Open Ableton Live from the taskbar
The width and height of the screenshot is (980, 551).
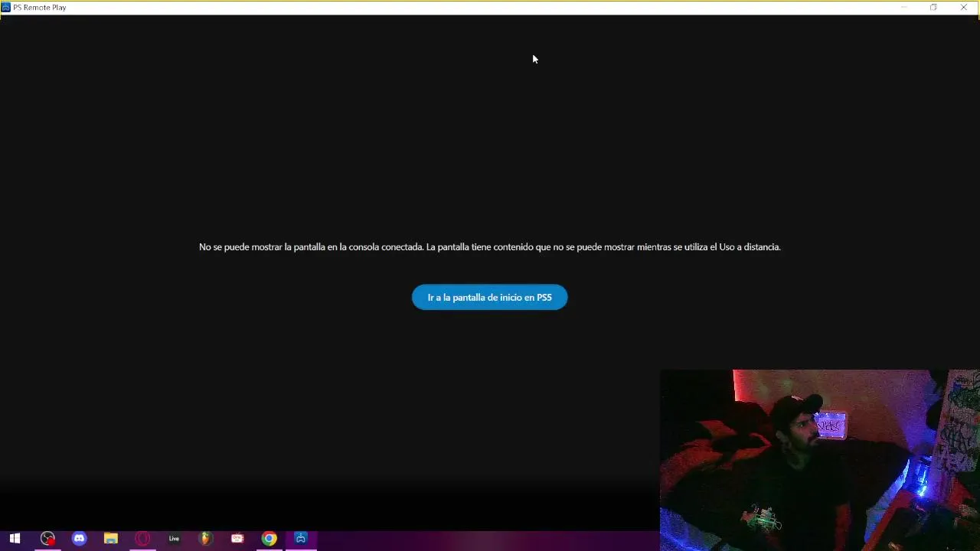click(174, 539)
